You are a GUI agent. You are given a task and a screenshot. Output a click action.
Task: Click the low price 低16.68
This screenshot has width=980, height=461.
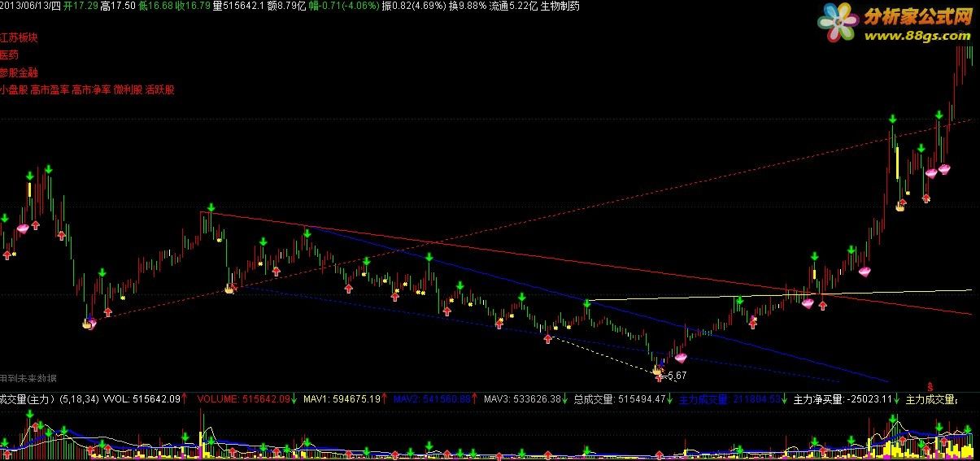click(155, 6)
